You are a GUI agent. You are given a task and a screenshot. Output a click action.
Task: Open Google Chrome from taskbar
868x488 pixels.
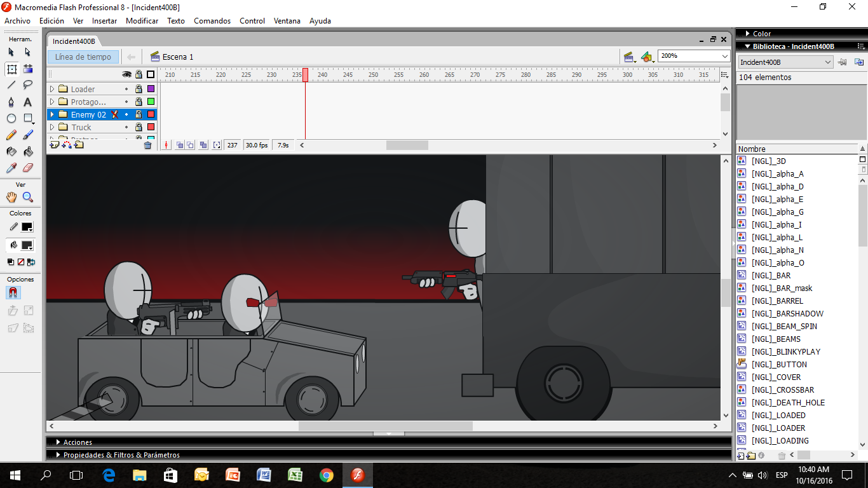point(327,475)
